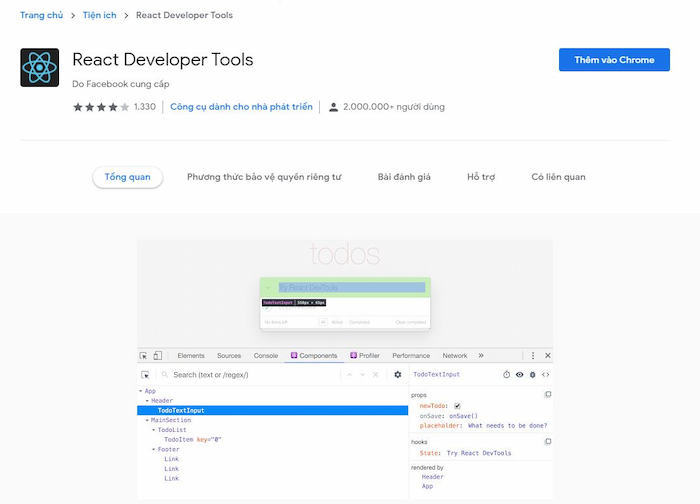The height and width of the screenshot is (504, 700).
Task: Click the star rating display
Action: click(x=100, y=107)
